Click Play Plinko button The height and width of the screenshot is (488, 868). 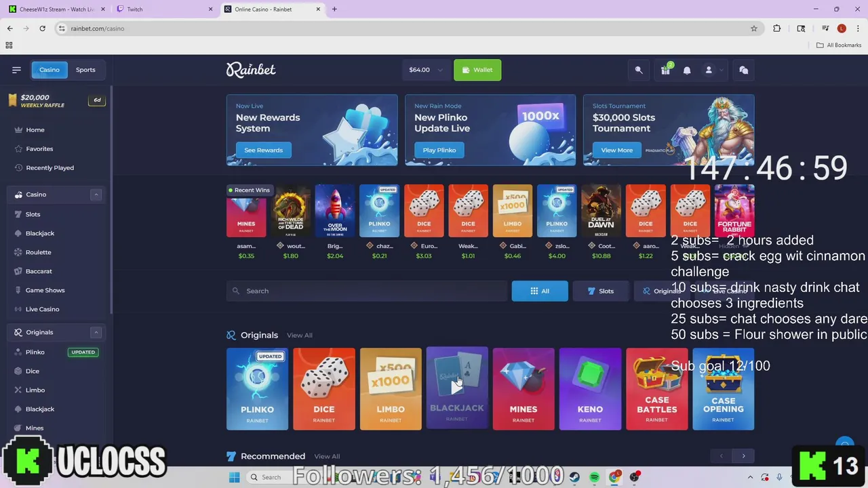pos(439,150)
